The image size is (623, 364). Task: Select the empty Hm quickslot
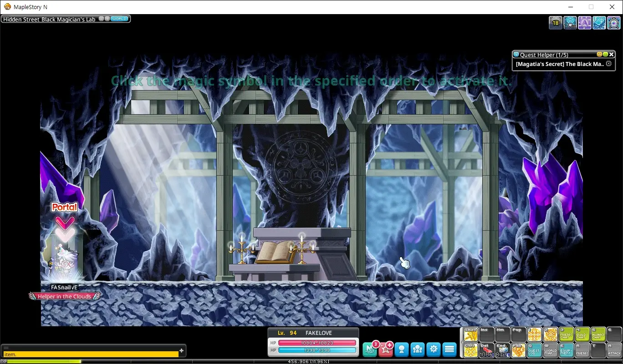(502, 335)
